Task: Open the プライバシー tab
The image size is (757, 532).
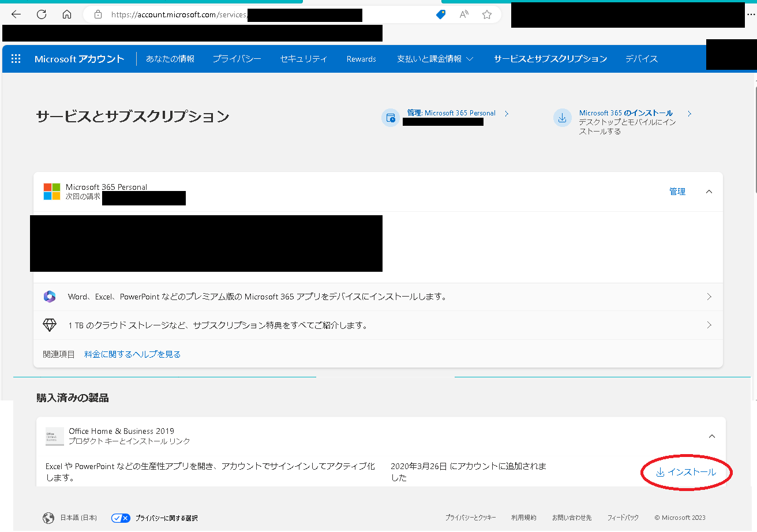Action: 237,59
